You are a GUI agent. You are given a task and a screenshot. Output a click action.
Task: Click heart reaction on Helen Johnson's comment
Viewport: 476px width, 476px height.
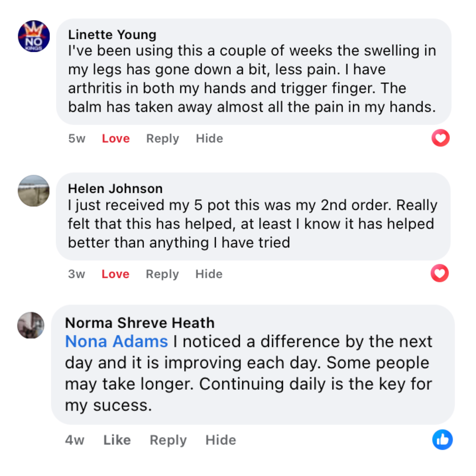pyautogui.click(x=440, y=273)
